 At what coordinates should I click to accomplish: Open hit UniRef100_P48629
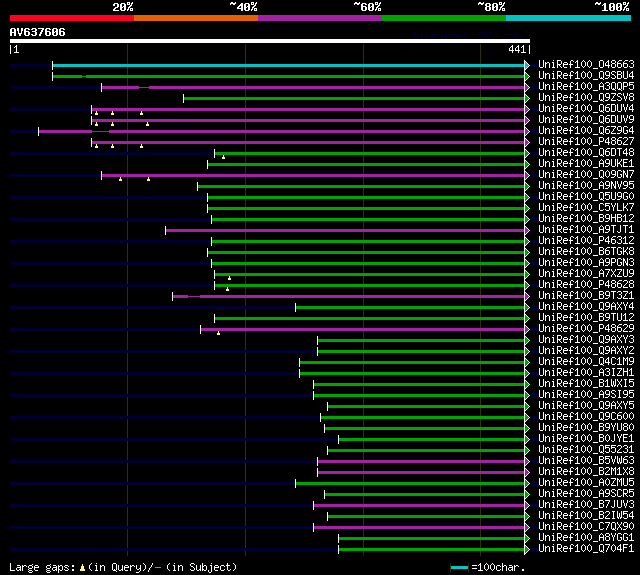point(586,329)
